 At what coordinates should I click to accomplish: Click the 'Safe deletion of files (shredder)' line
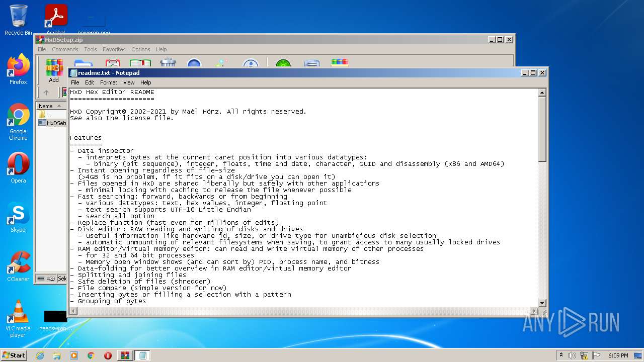point(140,282)
